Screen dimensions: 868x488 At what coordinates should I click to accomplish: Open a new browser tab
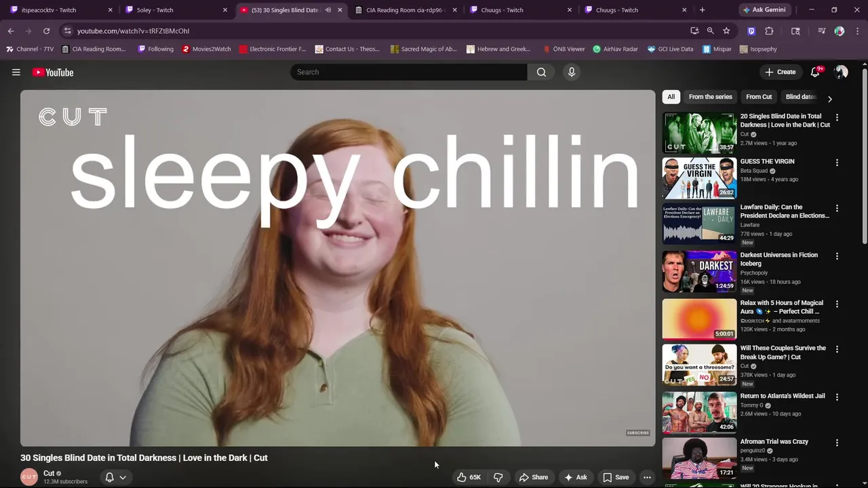click(x=702, y=10)
